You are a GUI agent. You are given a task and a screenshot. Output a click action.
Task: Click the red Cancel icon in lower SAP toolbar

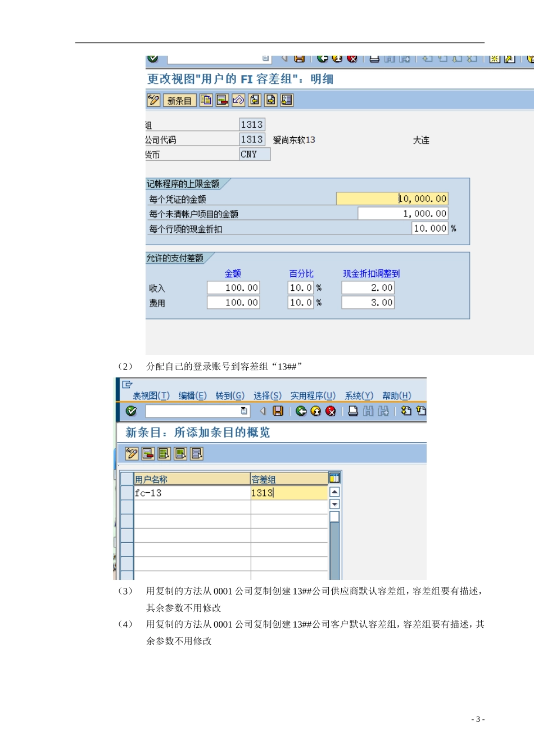click(x=331, y=411)
